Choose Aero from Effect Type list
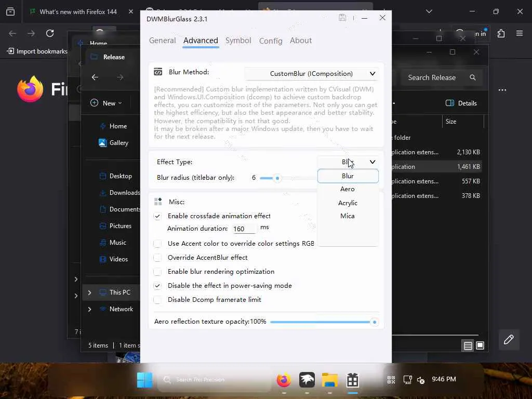Viewport: 532px width, 399px height. (348, 189)
